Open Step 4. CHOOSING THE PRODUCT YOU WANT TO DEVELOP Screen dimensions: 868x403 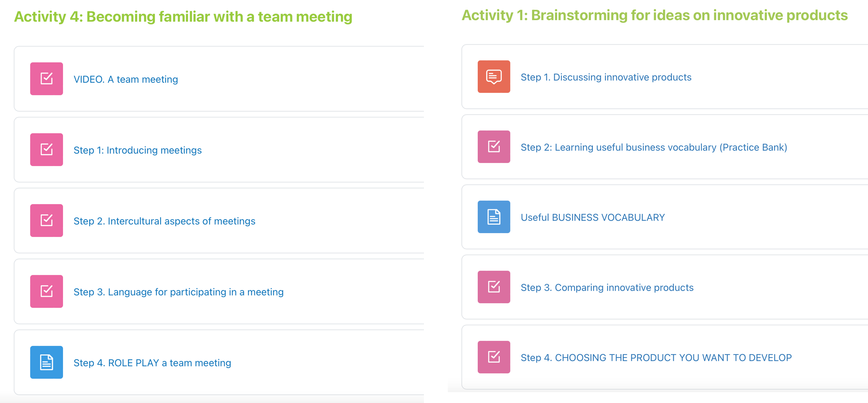click(x=656, y=358)
